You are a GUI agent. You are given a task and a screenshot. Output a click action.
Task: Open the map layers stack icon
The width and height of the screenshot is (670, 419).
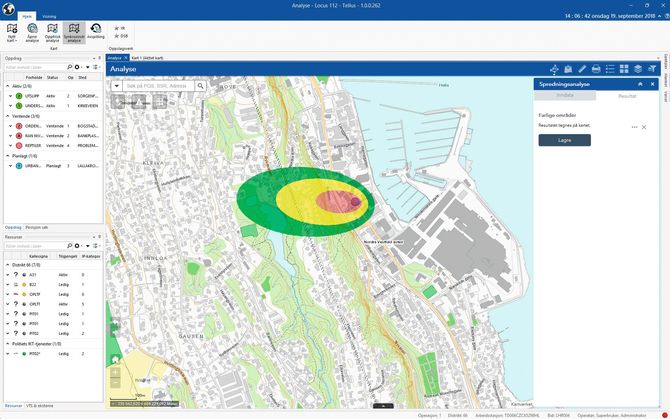point(638,69)
